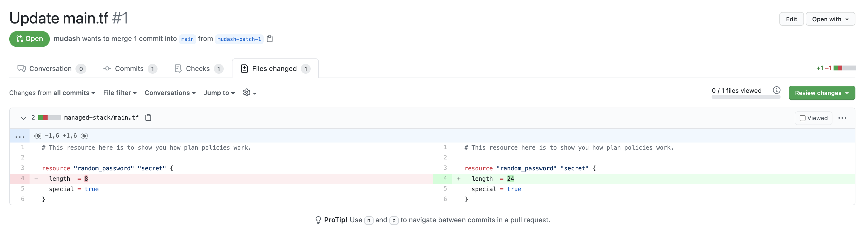Viewport: 868px width, 243px height.
Task: Click the ProTip lightbulb icon
Action: point(318,220)
